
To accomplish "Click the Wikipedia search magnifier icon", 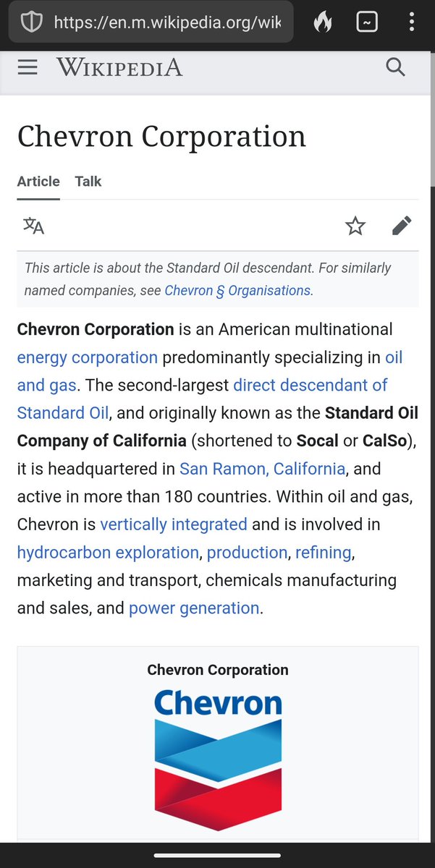I will [395, 67].
